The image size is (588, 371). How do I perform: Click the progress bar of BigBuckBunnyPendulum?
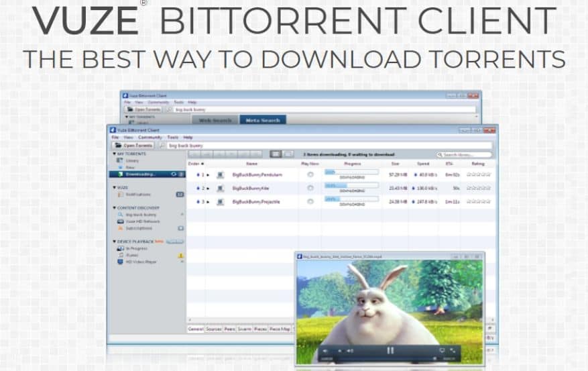[351, 172]
